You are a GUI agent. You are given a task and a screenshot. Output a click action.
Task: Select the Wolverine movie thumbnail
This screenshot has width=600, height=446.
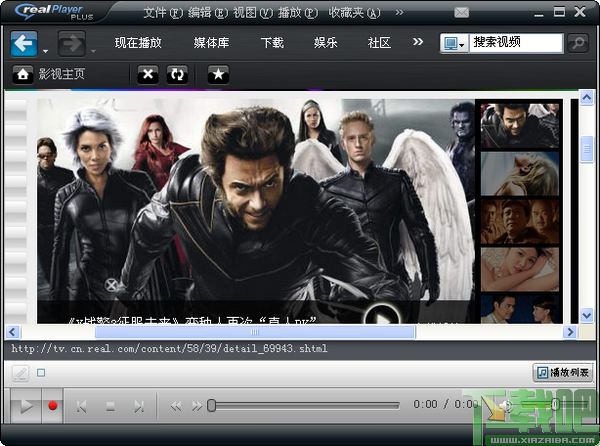tap(520, 125)
